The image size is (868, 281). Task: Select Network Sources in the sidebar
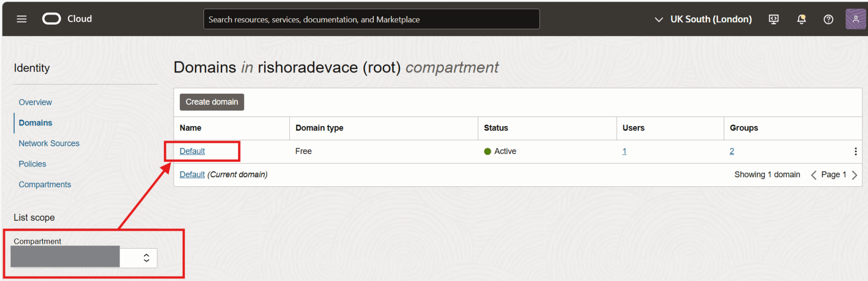tap(49, 143)
